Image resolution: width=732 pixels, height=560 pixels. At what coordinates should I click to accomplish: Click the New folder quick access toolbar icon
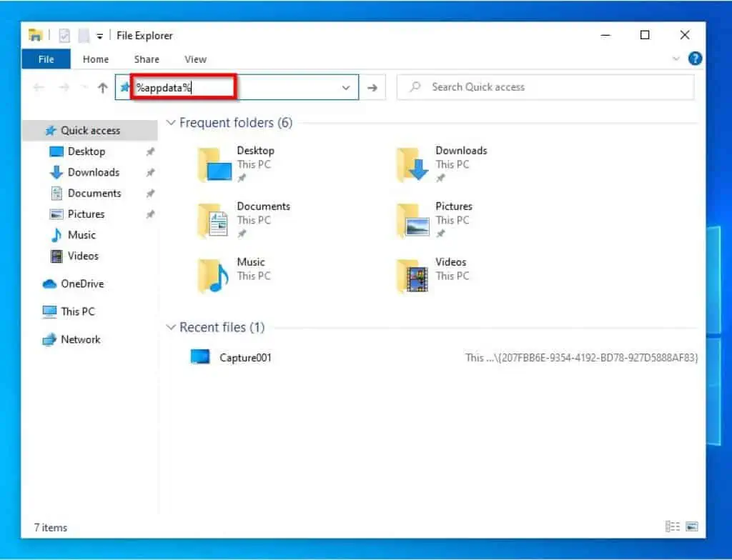click(84, 36)
